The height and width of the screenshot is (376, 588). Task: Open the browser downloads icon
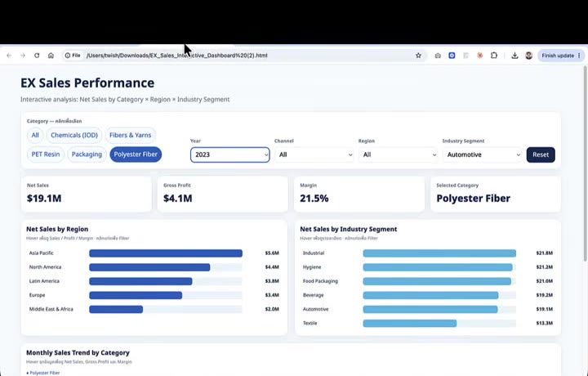tap(514, 56)
